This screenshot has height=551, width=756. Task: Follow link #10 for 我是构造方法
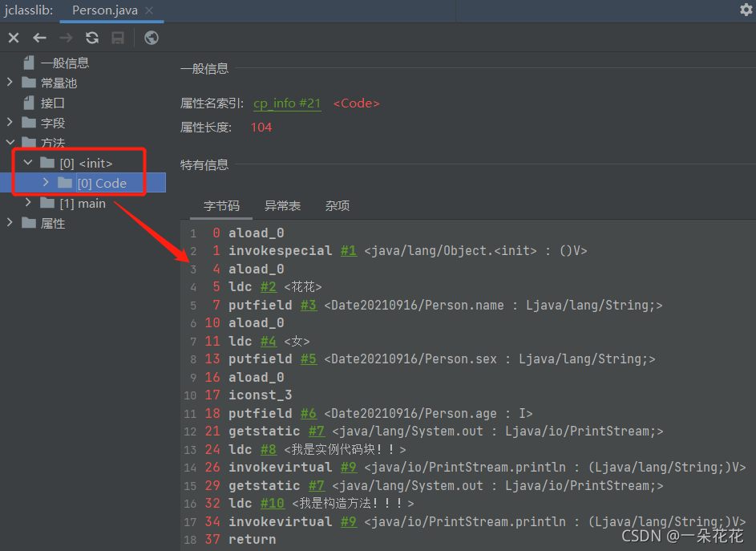(273, 504)
